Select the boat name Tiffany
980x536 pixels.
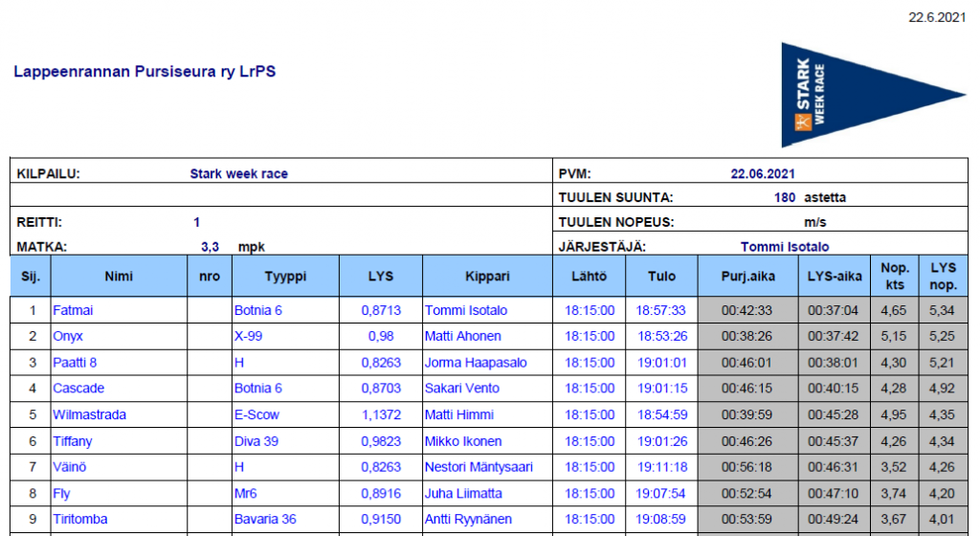tap(72, 441)
